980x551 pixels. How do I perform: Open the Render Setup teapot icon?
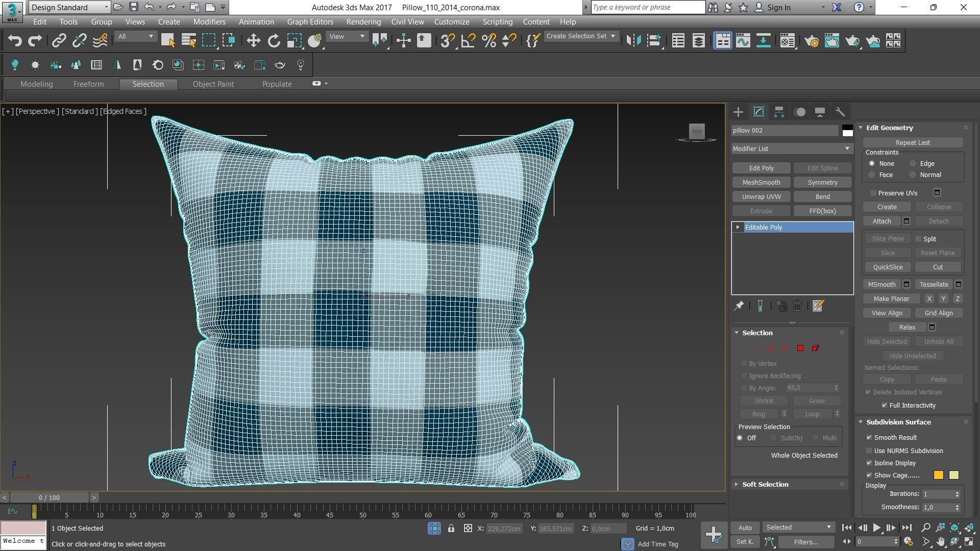point(812,41)
